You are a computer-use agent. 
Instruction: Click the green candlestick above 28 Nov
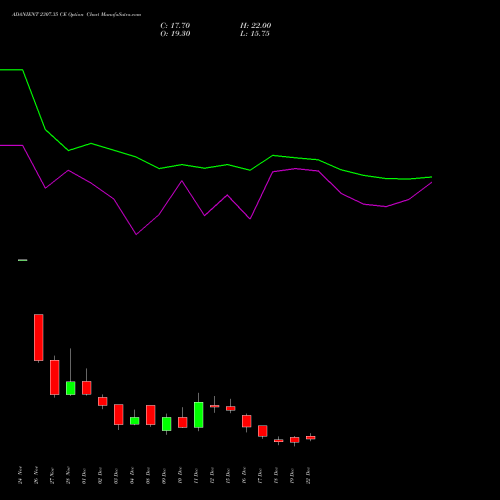(71, 388)
